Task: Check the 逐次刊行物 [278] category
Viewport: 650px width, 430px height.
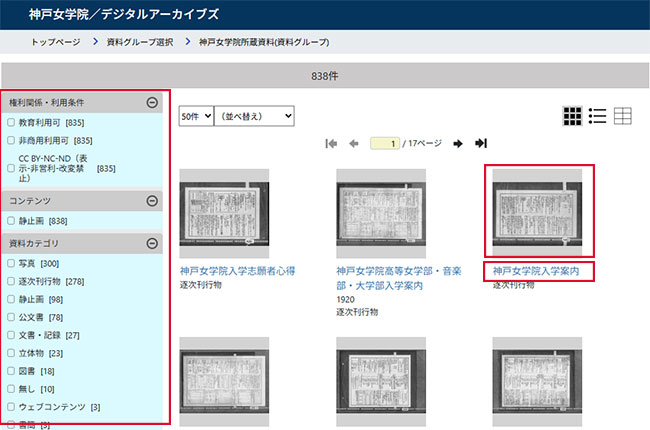Action: pyautogui.click(x=11, y=281)
